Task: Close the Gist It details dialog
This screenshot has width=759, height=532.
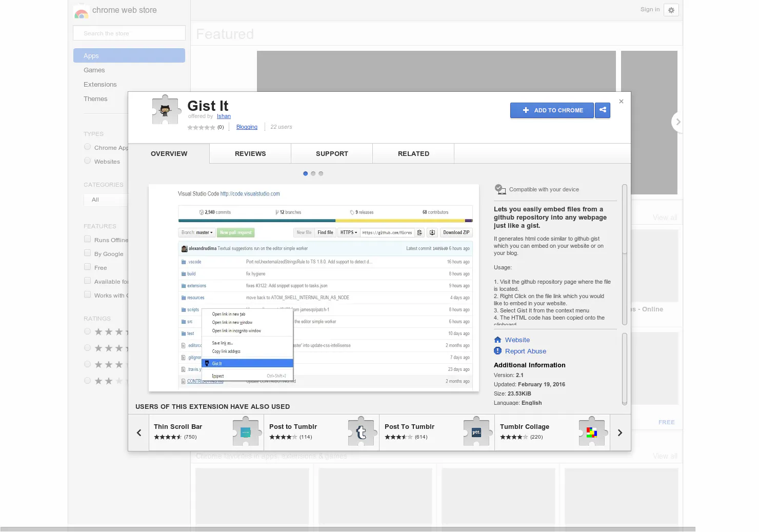Action: click(x=621, y=102)
